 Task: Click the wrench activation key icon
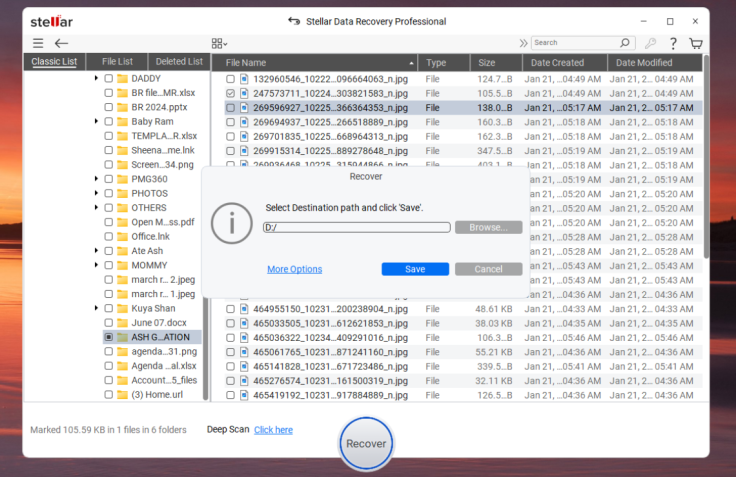pyautogui.click(x=651, y=43)
